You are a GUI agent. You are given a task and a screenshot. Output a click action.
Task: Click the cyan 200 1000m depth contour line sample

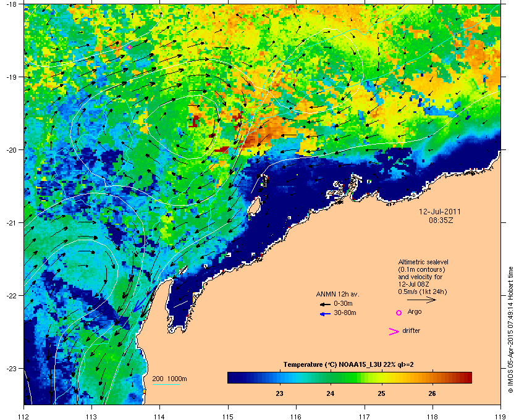pyautogui.click(x=166, y=384)
